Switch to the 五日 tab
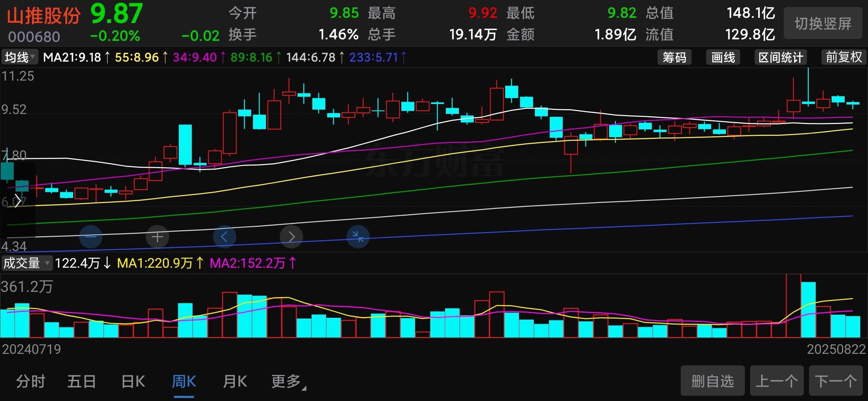 click(x=82, y=381)
